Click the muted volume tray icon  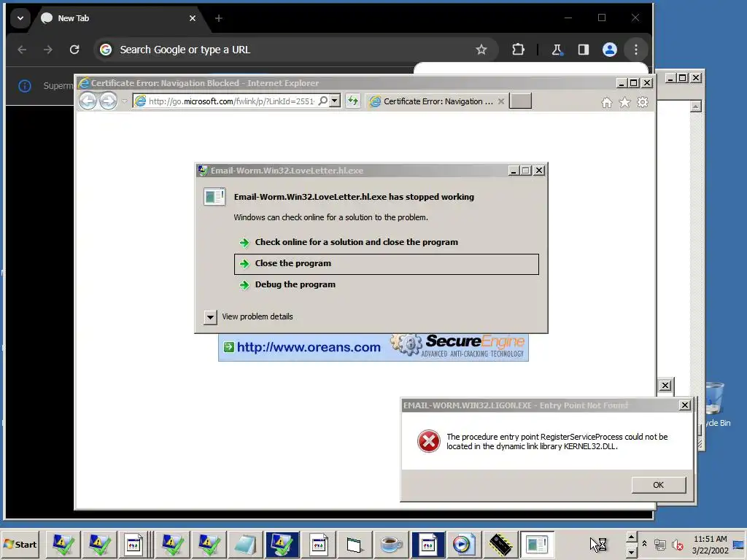(676, 544)
